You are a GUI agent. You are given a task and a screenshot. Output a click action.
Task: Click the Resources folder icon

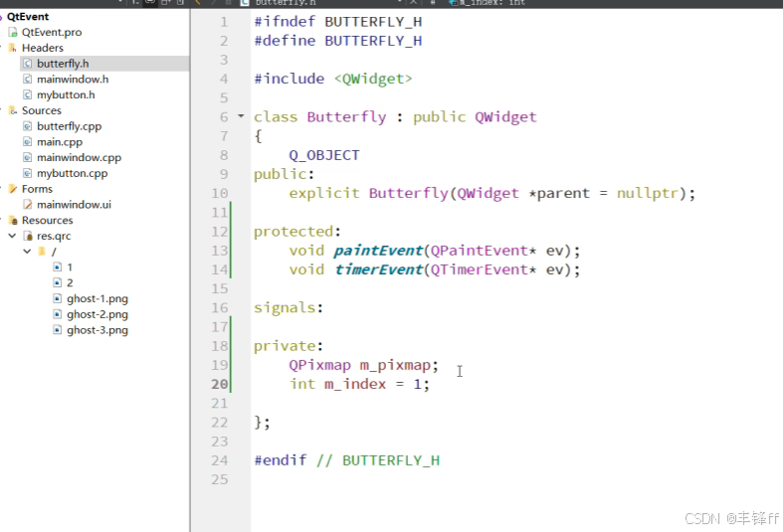[x=14, y=221]
